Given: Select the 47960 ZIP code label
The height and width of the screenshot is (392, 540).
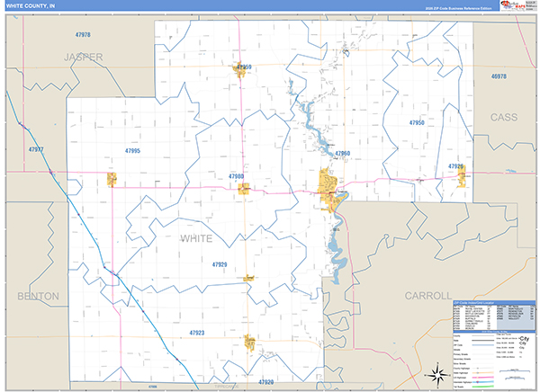Looking at the screenshot, I should 342,154.
